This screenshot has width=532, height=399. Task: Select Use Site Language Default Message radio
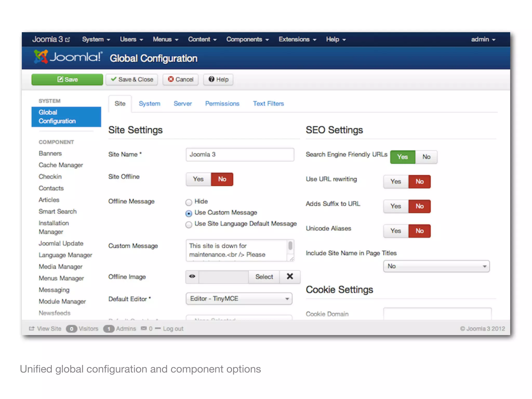point(189,224)
